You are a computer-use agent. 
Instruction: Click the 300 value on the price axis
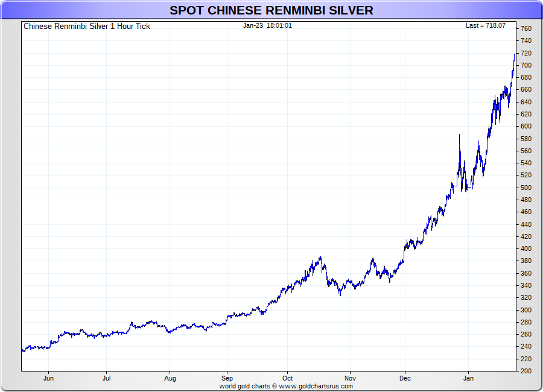click(x=526, y=310)
